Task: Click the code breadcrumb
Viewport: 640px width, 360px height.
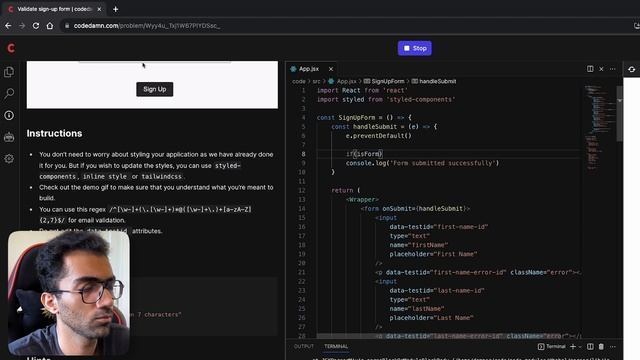Action: (x=299, y=81)
